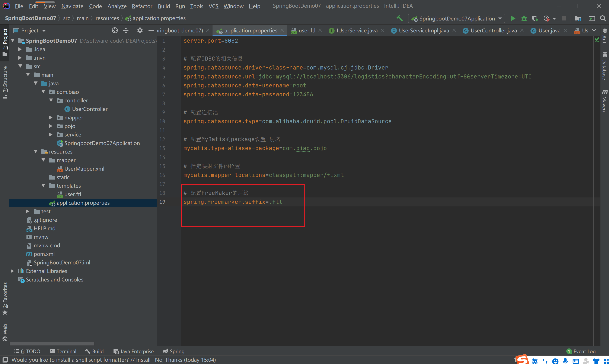Click the Debug bug icon

click(524, 18)
